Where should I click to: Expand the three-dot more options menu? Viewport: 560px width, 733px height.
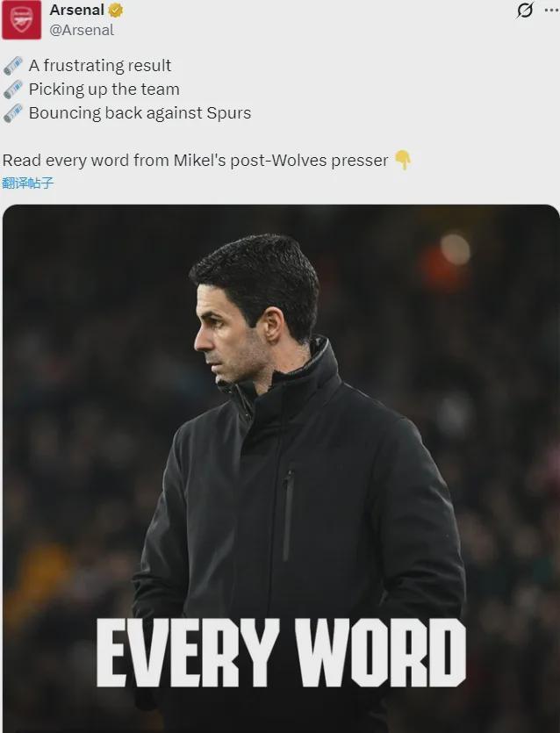click(x=552, y=10)
